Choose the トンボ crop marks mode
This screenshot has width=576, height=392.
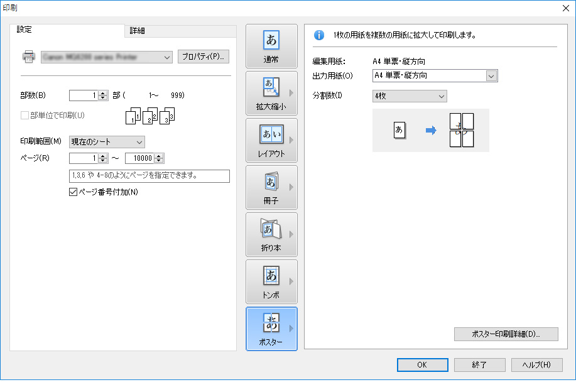point(271,281)
